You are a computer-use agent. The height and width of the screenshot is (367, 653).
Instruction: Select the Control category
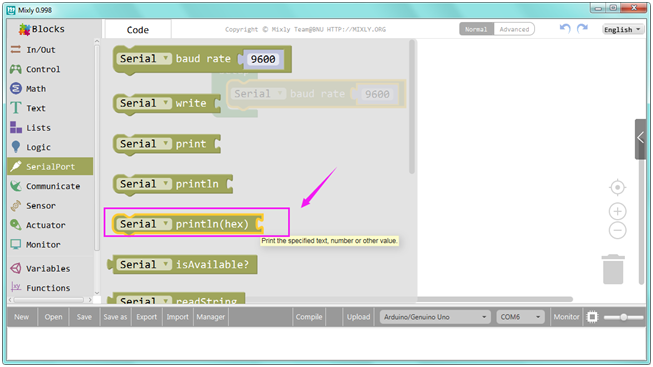click(50, 69)
